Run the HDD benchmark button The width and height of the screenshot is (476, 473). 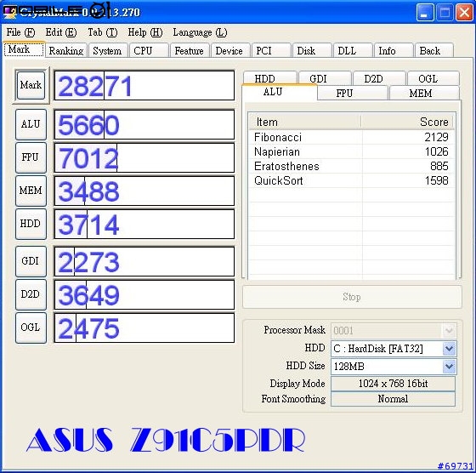tap(31, 224)
